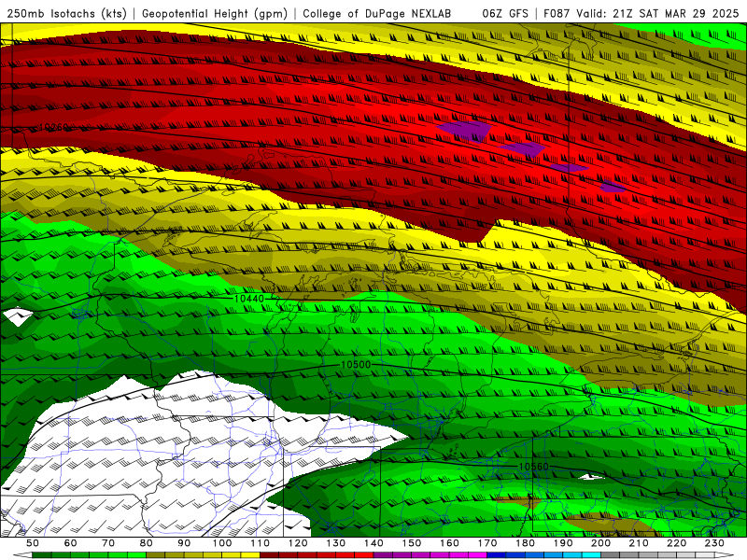This screenshot has width=747, height=560.
Task: Click the 160 value on color scale
Action: (449, 543)
